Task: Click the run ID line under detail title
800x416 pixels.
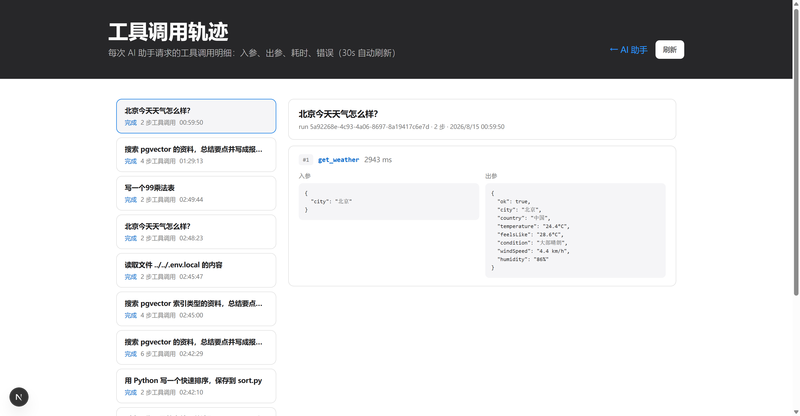Action: pyautogui.click(x=401, y=127)
